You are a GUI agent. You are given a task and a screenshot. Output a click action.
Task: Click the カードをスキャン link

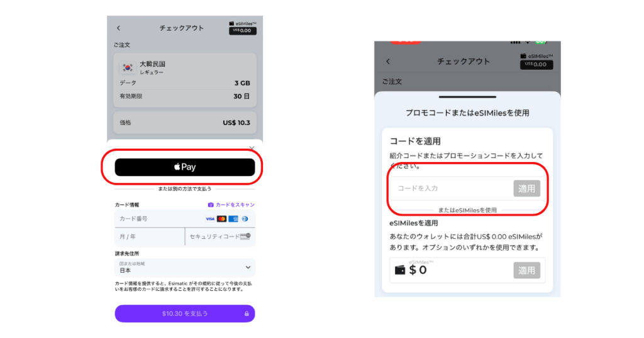(x=235, y=205)
